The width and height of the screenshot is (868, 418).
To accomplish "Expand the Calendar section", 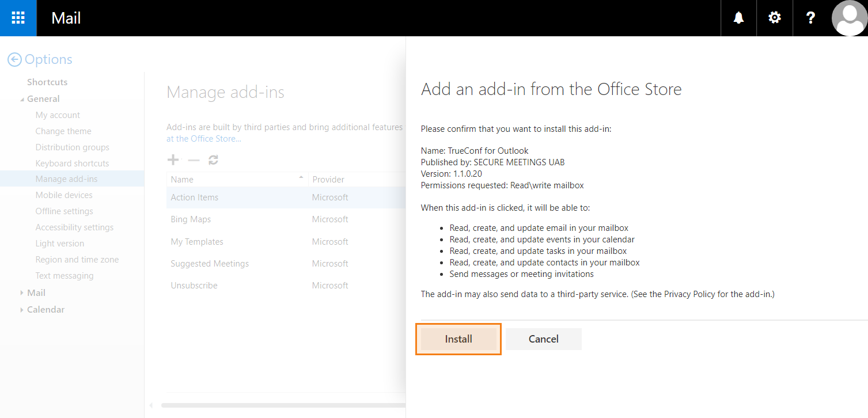I will click(22, 310).
